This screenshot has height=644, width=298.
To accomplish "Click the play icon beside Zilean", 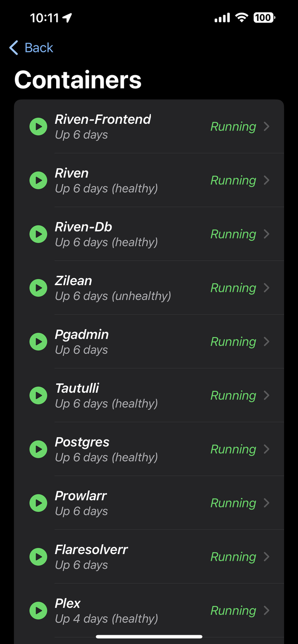I will coord(38,287).
